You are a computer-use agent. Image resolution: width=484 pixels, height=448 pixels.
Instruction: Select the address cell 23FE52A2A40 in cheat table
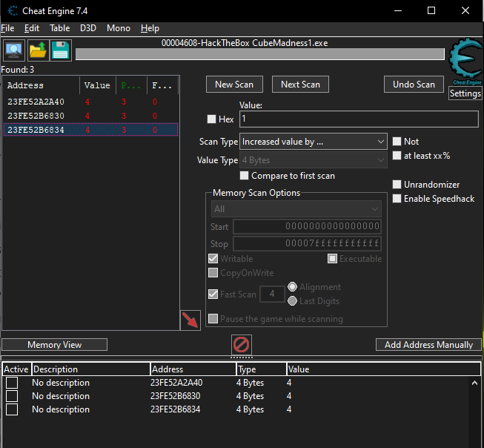(176, 383)
